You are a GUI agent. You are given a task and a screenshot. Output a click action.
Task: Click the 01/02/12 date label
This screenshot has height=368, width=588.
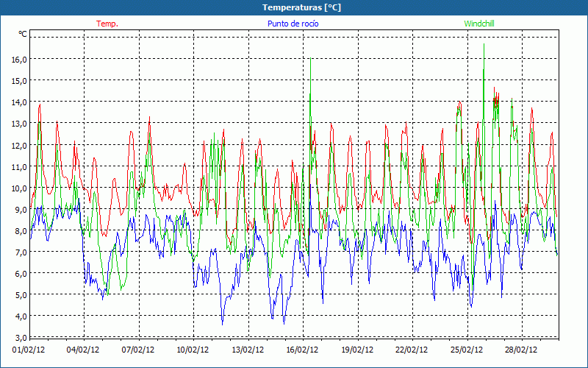click(x=29, y=350)
